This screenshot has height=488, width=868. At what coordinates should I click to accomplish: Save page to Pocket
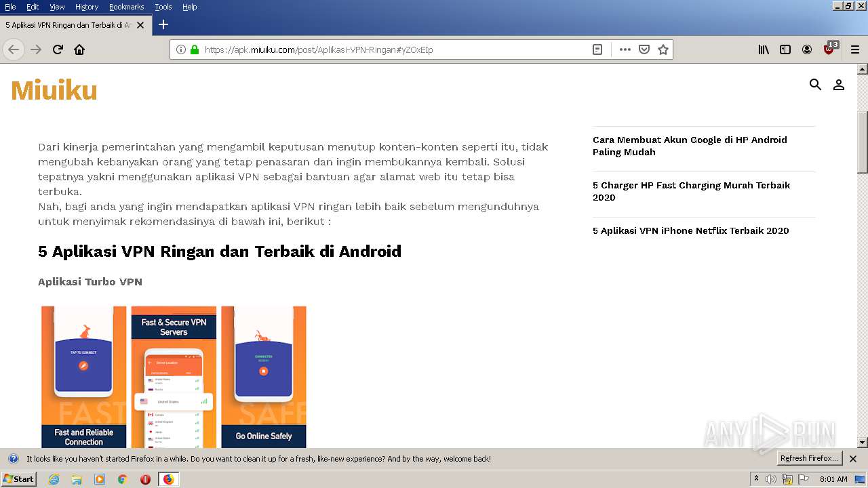(644, 49)
